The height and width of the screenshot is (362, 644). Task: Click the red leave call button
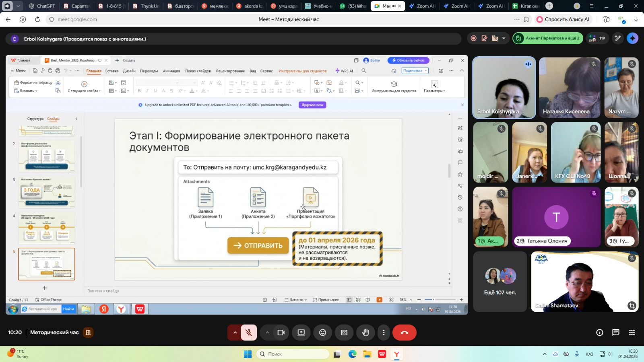click(404, 333)
